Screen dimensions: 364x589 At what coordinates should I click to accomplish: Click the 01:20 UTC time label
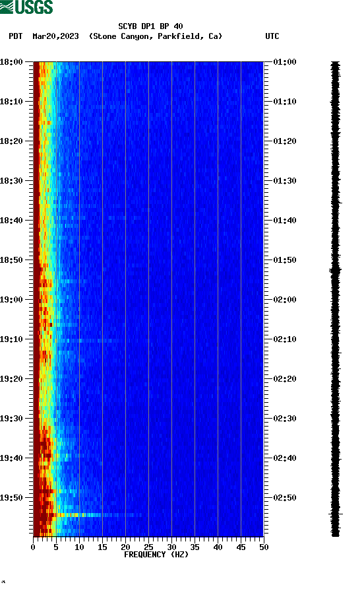pos(285,141)
